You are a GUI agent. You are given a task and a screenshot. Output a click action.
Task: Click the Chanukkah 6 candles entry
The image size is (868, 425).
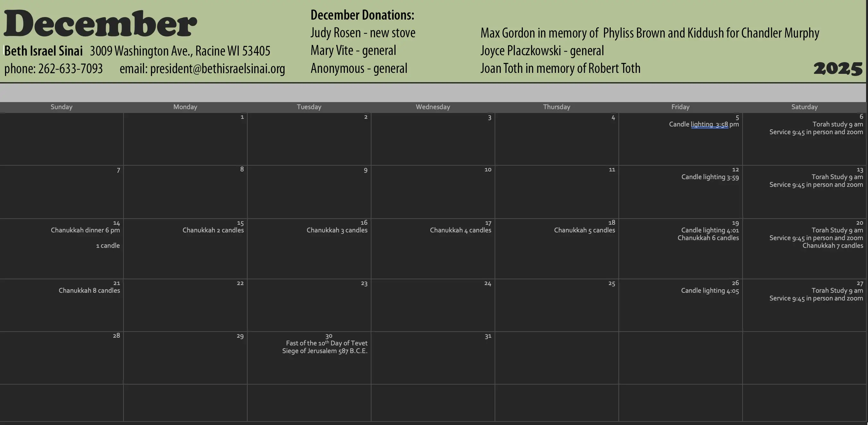[x=708, y=238]
